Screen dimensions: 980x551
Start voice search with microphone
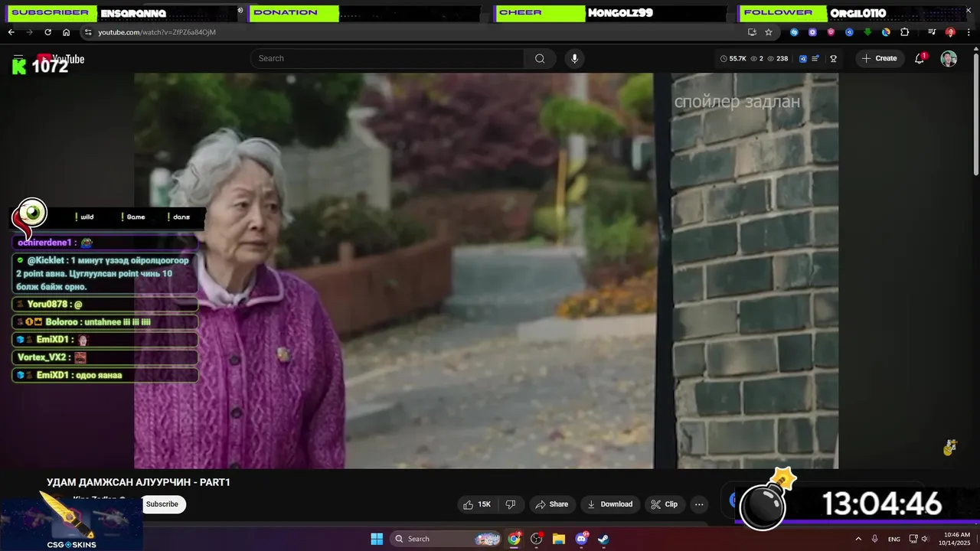[x=574, y=58]
